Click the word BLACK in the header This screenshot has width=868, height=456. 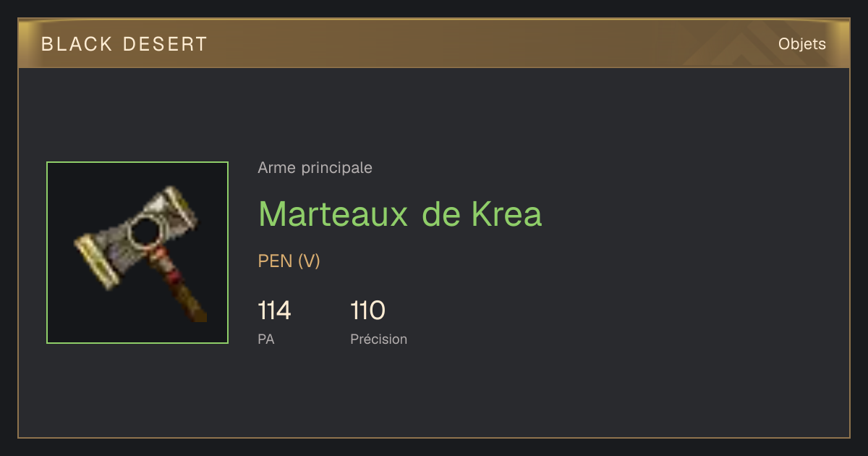77,44
